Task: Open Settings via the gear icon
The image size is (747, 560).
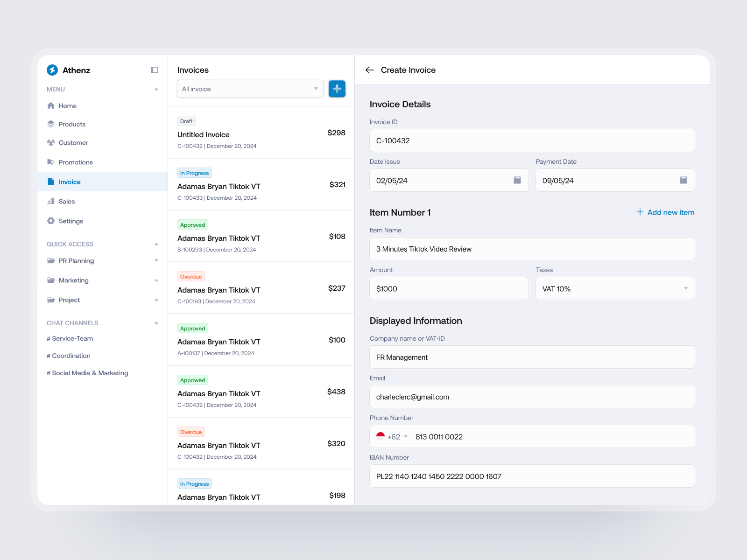Action: point(51,221)
